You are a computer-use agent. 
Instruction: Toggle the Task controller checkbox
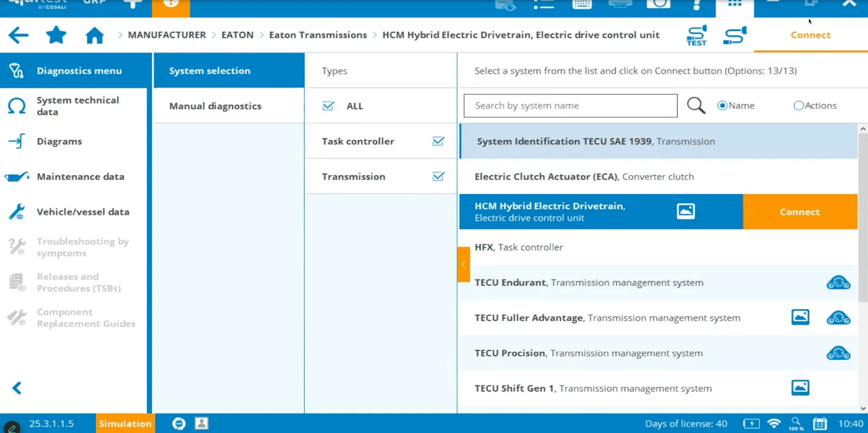point(438,141)
